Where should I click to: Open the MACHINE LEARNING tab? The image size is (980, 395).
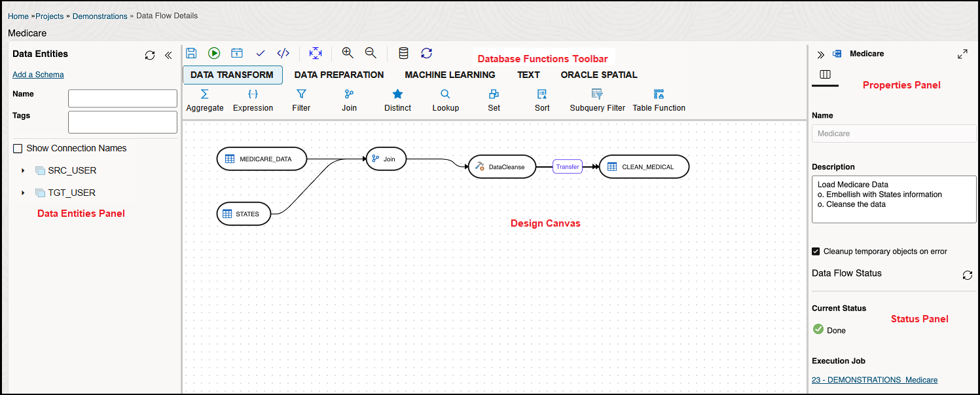[450, 75]
